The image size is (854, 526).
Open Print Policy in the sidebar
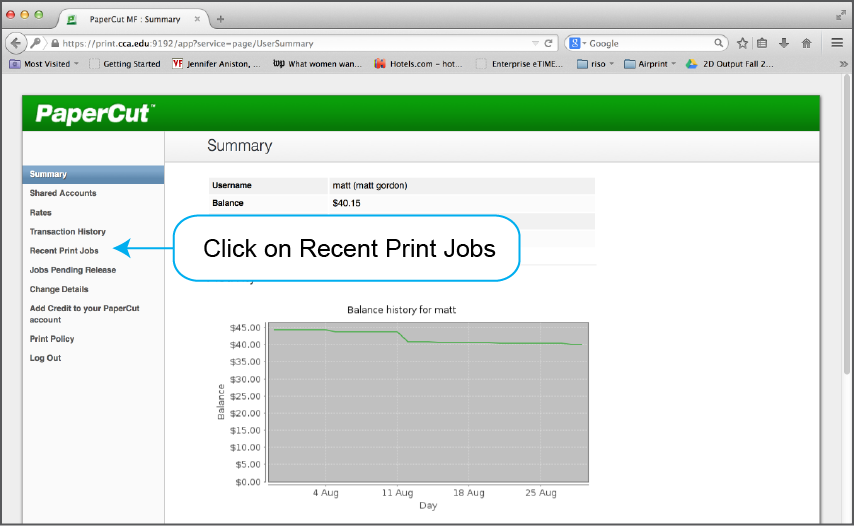pos(52,339)
